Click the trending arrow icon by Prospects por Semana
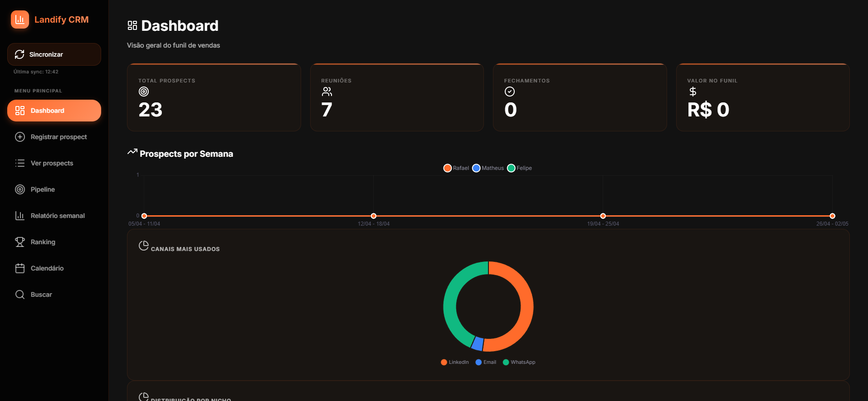 tap(132, 152)
